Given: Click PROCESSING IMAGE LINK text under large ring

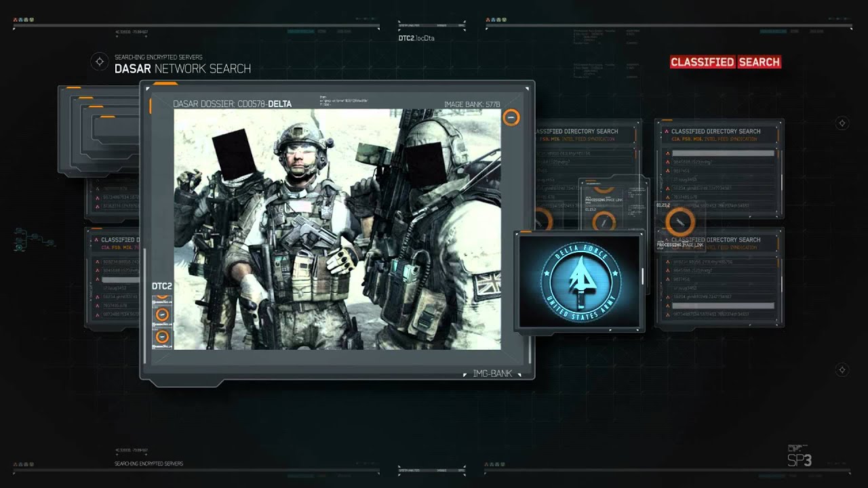Looking at the screenshot, I should [680, 245].
